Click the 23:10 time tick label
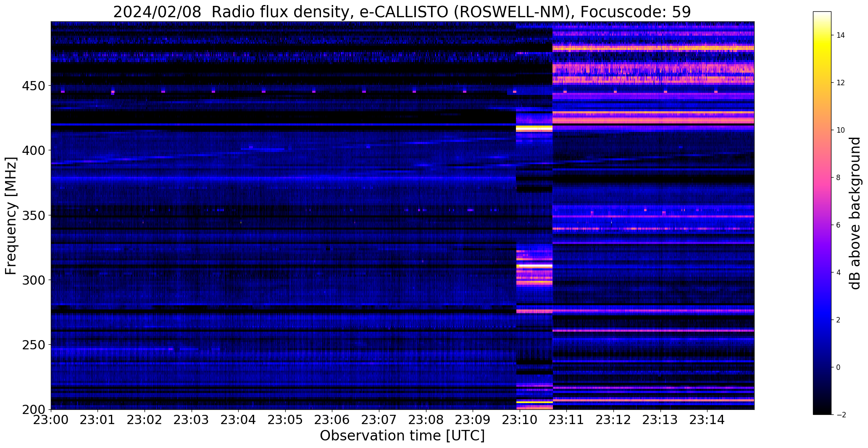 [x=520, y=420]
